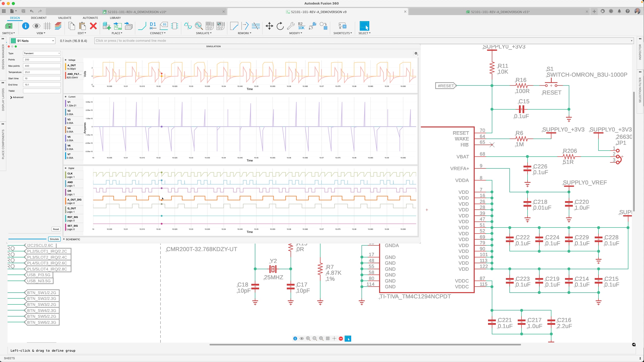
Task: Toggle the Voltage plot section indicator
Action: tap(66, 60)
